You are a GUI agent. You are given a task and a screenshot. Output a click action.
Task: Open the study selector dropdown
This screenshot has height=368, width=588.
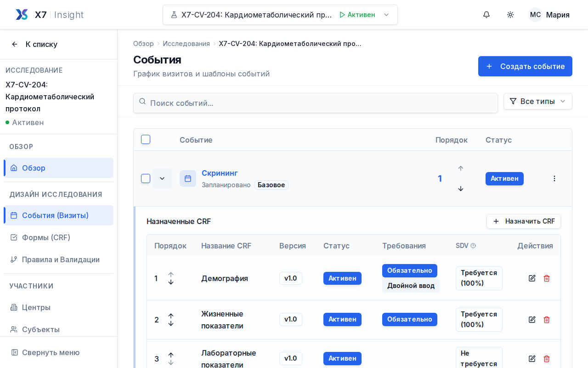pyautogui.click(x=280, y=15)
